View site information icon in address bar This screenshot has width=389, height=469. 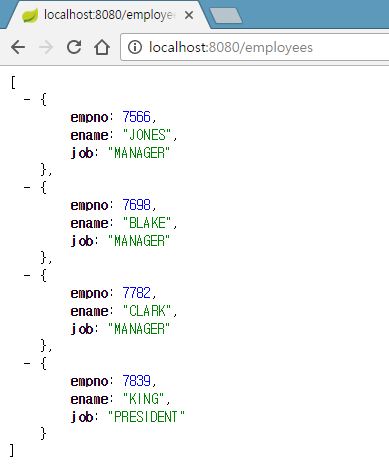click(135, 47)
